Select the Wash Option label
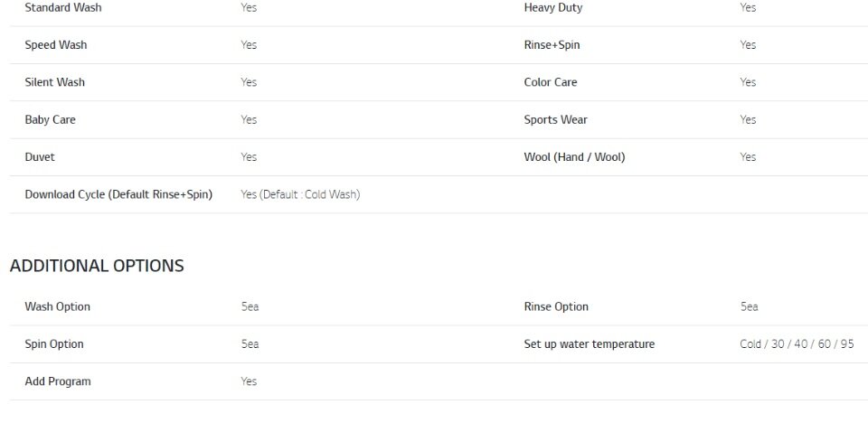Image resolution: width=868 pixels, height=423 pixels. pos(58,306)
